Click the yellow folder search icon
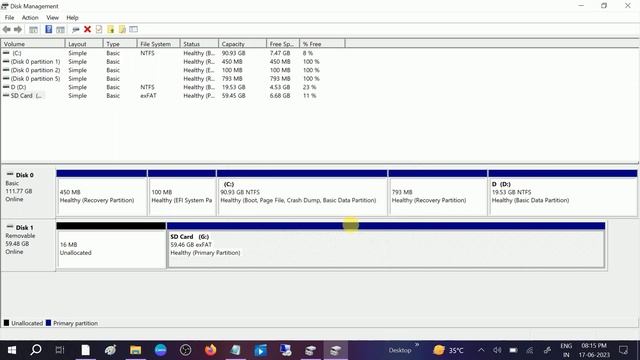The image size is (640, 360). pyautogui.click(x=122, y=29)
